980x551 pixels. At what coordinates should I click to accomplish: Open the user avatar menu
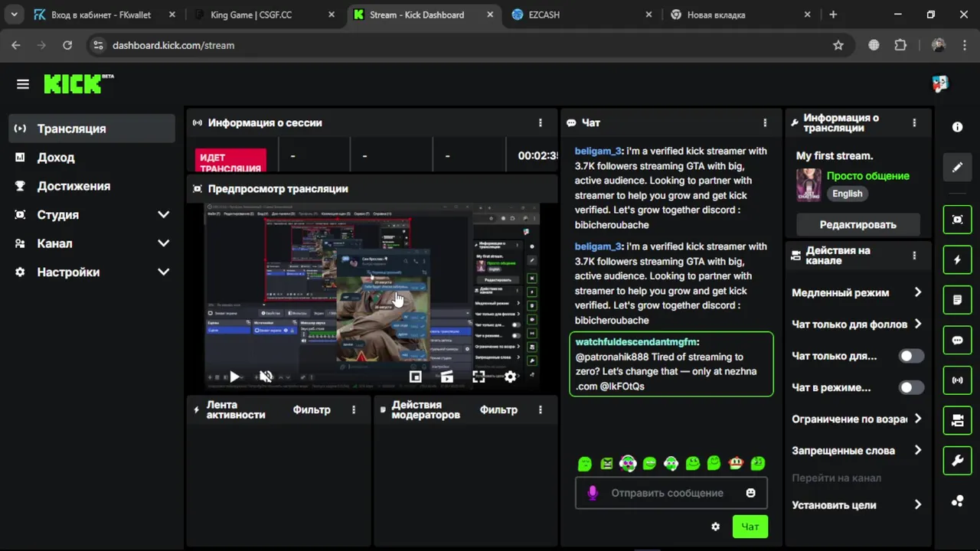tap(940, 83)
